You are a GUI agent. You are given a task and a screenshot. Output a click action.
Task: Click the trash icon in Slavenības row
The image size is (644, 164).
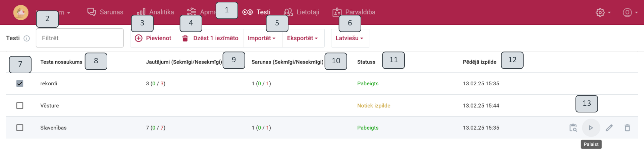pyautogui.click(x=627, y=128)
